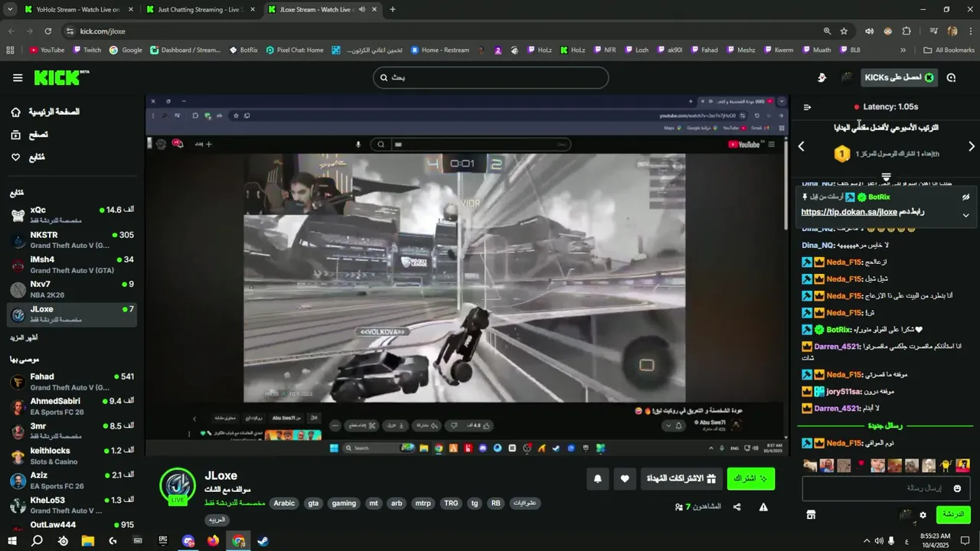Expand the pinned message chevron
This screenshot has width=980, height=551.
pos(965,215)
